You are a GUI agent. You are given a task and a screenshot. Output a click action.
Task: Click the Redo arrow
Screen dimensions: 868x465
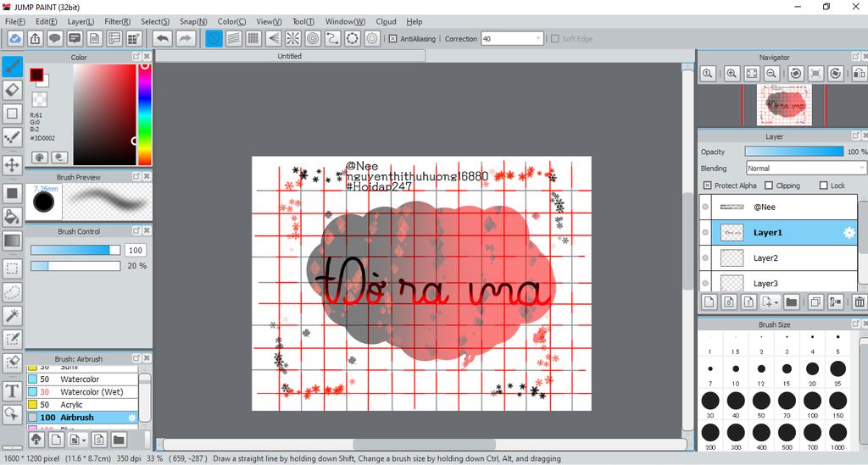coord(186,39)
